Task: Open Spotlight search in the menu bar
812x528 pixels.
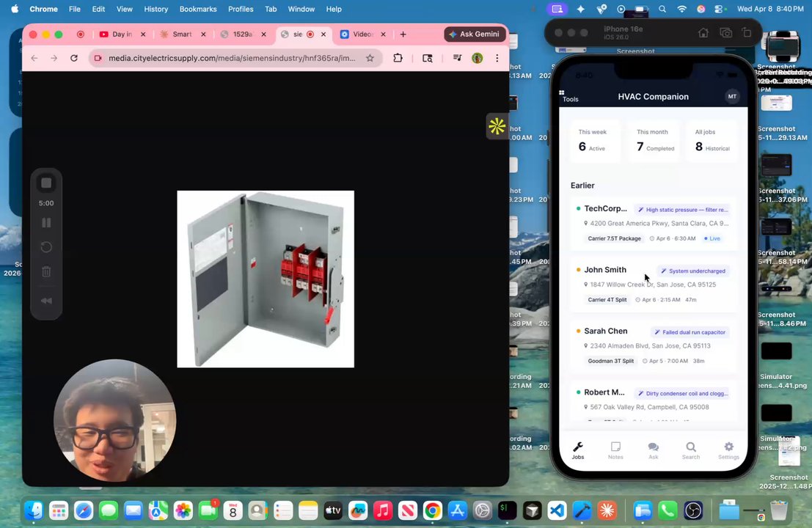Action: pyautogui.click(x=662, y=9)
